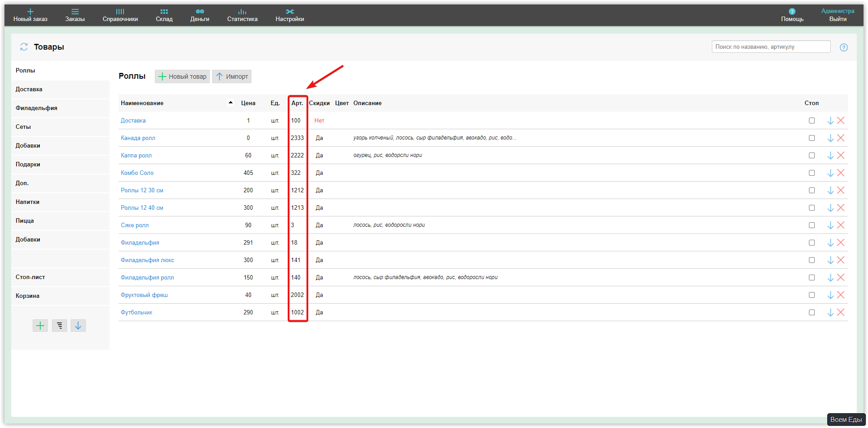Open the Деньги menu
868x428 pixels.
coord(200,15)
